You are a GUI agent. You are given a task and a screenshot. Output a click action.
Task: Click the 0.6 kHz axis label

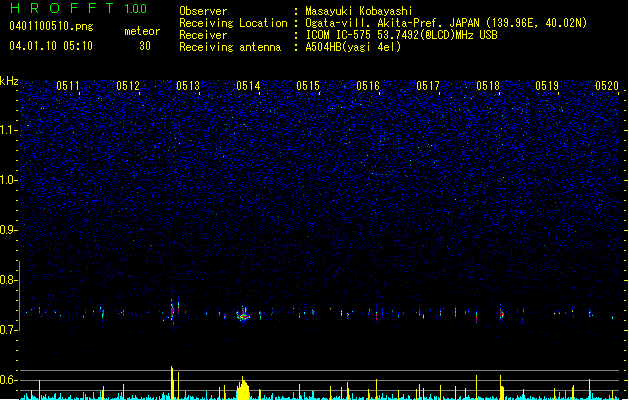click(x=9, y=380)
